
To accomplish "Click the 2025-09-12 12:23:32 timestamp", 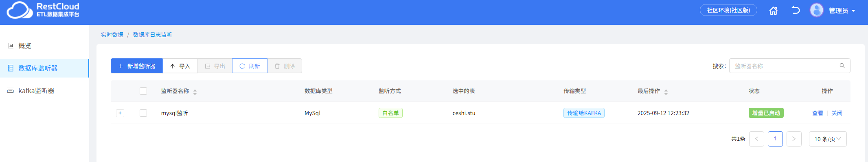I will point(663,113).
